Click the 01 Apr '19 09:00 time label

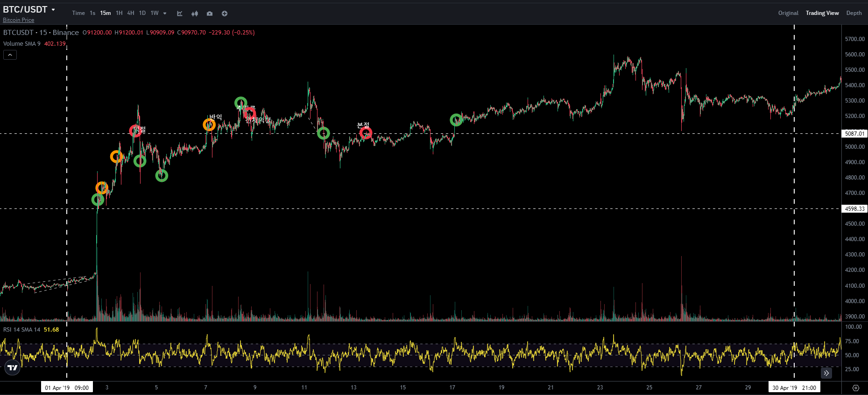67,388
